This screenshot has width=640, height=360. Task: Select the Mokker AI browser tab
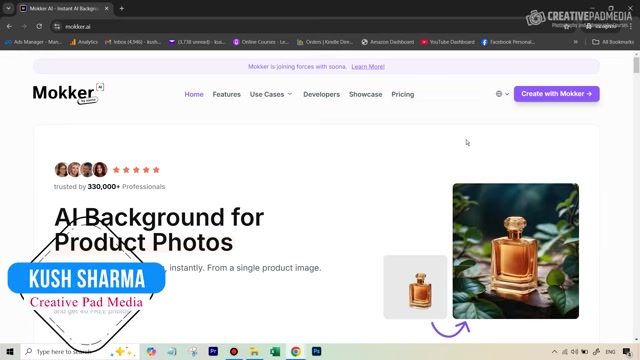65,9
